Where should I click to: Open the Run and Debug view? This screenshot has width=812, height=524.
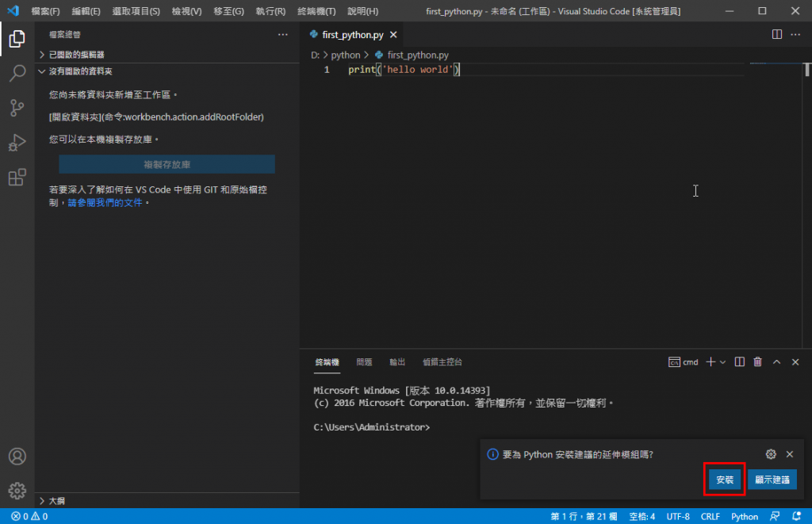coord(17,143)
